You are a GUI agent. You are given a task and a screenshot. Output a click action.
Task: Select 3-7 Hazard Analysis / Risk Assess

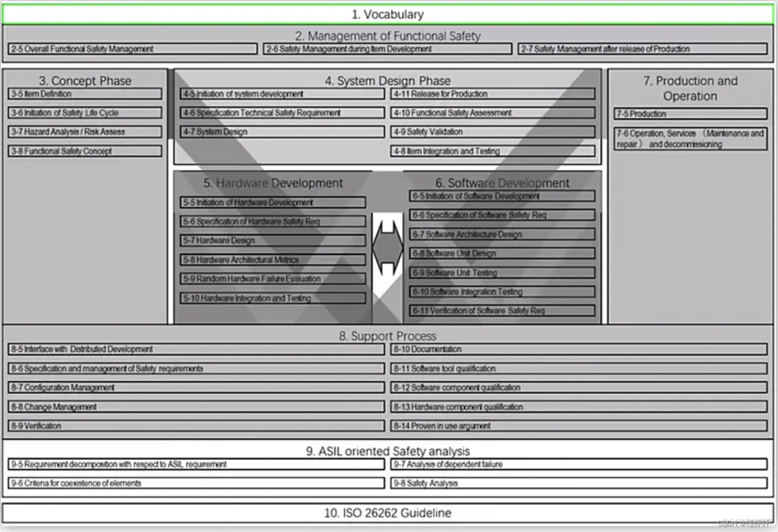[85, 132]
